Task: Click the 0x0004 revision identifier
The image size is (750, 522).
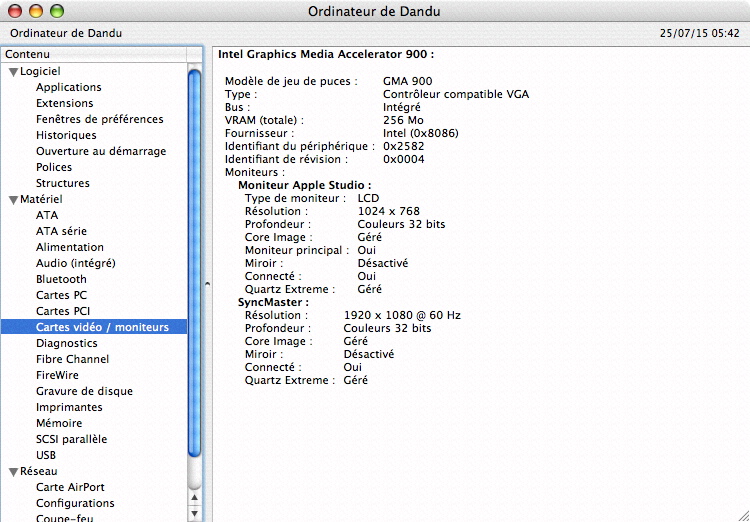Action: [404, 159]
